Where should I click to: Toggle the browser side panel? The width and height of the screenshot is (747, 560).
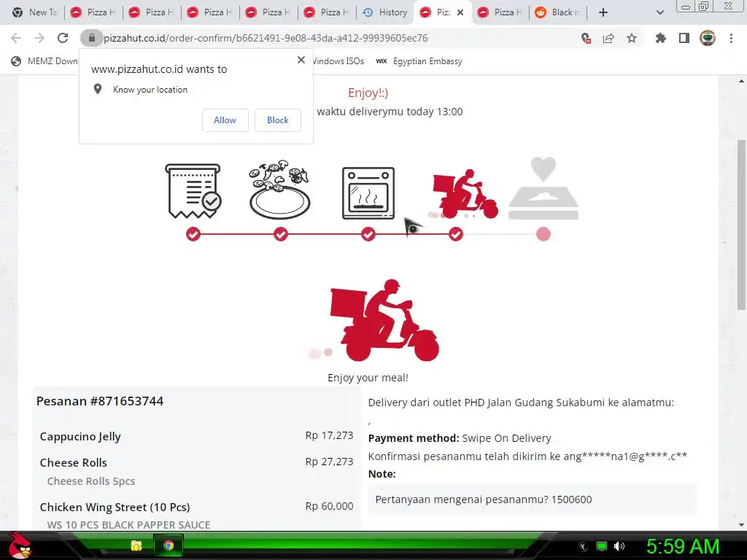[684, 38]
